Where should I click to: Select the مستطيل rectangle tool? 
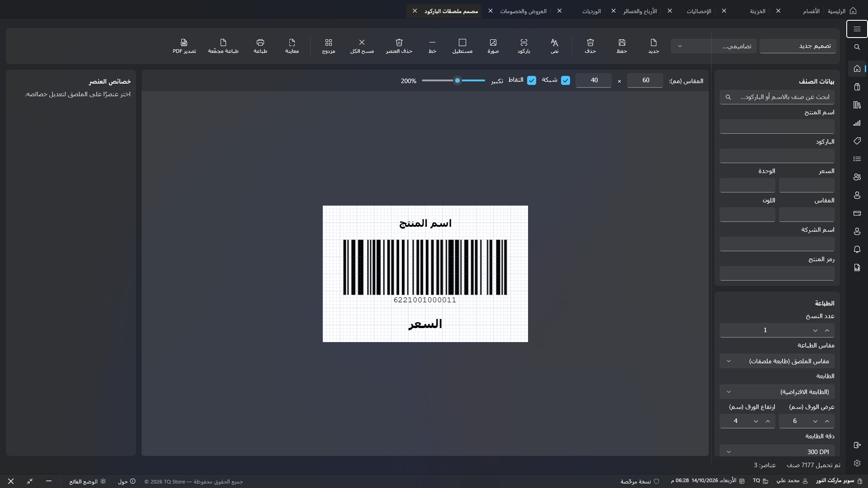(x=462, y=46)
